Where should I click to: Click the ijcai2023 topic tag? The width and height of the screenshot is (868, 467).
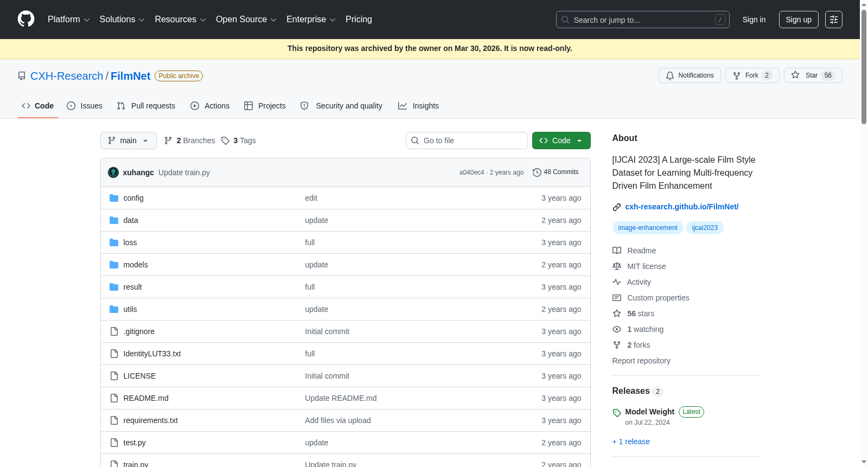click(705, 228)
